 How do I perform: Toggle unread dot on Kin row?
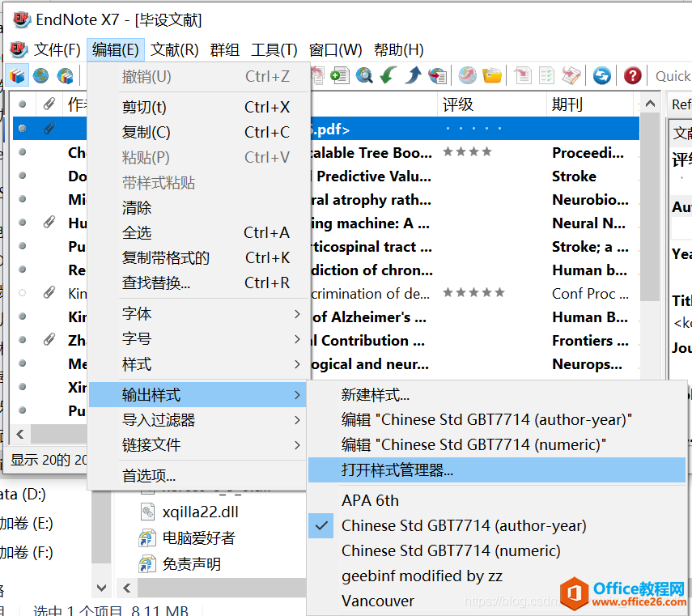click(x=22, y=292)
